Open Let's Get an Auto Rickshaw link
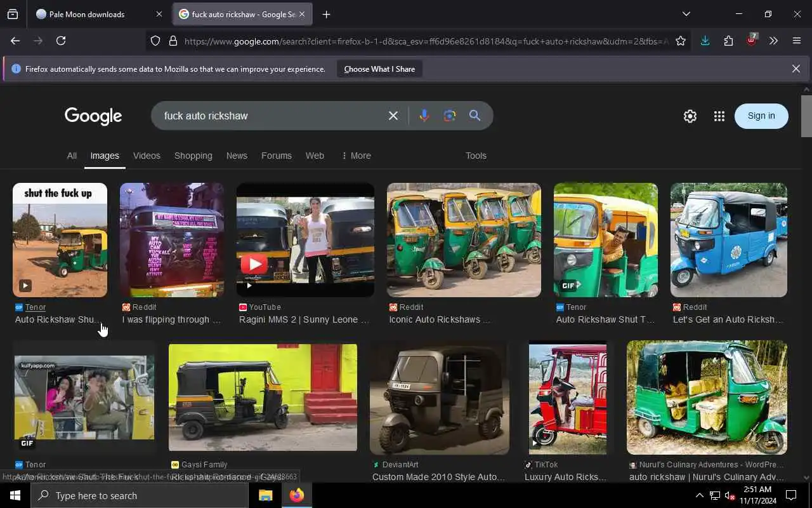Viewport: 812px width, 508px height. [x=728, y=319]
